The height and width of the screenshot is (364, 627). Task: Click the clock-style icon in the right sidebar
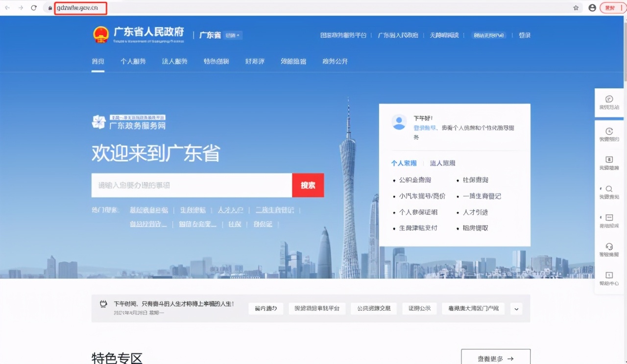(609, 132)
